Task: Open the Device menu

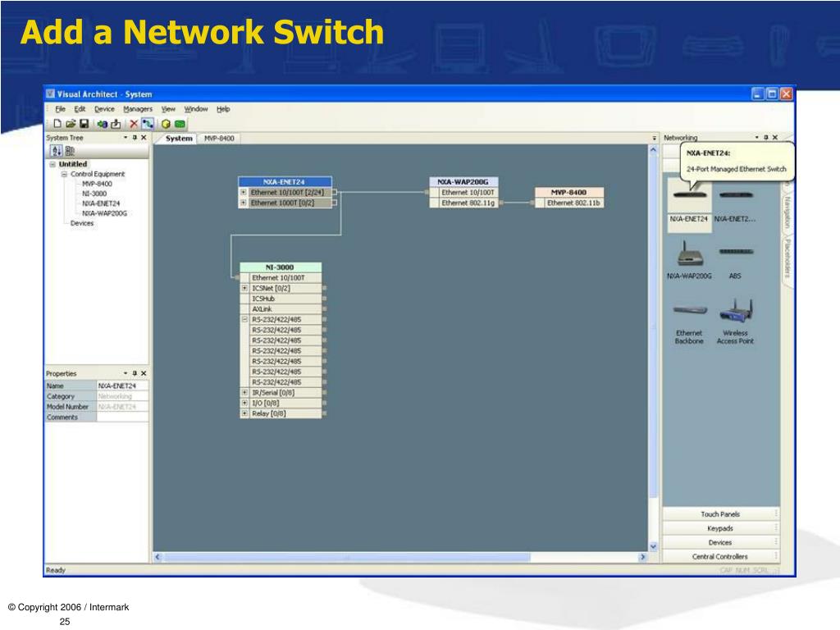Action: pyautogui.click(x=104, y=109)
